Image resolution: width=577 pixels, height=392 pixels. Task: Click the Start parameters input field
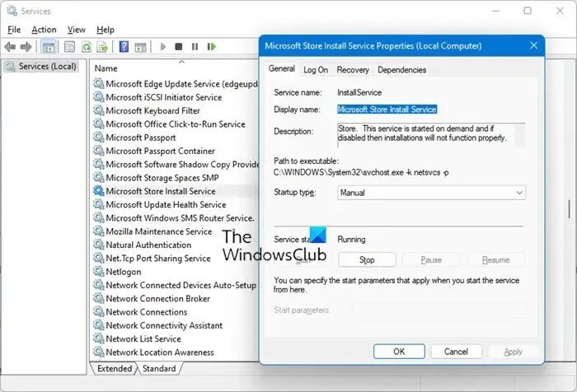pyautogui.click(x=438, y=310)
